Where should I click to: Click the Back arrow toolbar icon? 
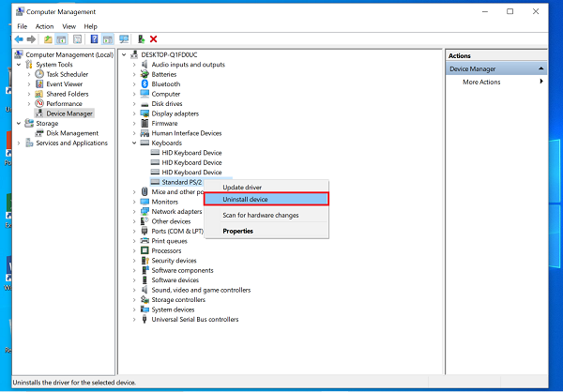tap(18, 39)
